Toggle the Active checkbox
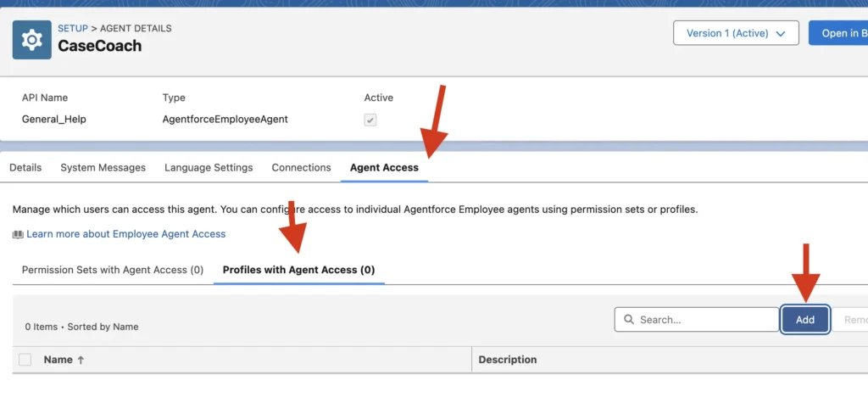868x403 pixels. pos(370,120)
